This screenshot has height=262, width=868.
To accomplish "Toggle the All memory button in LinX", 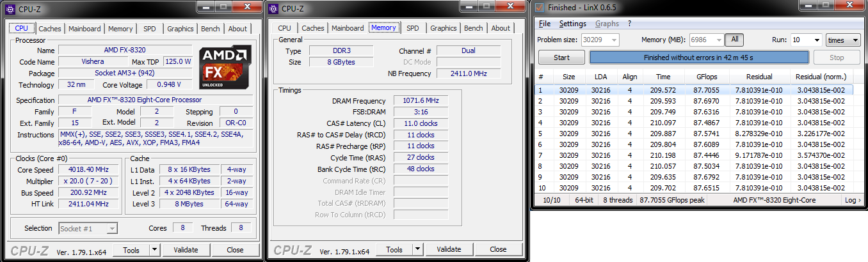I will [735, 40].
